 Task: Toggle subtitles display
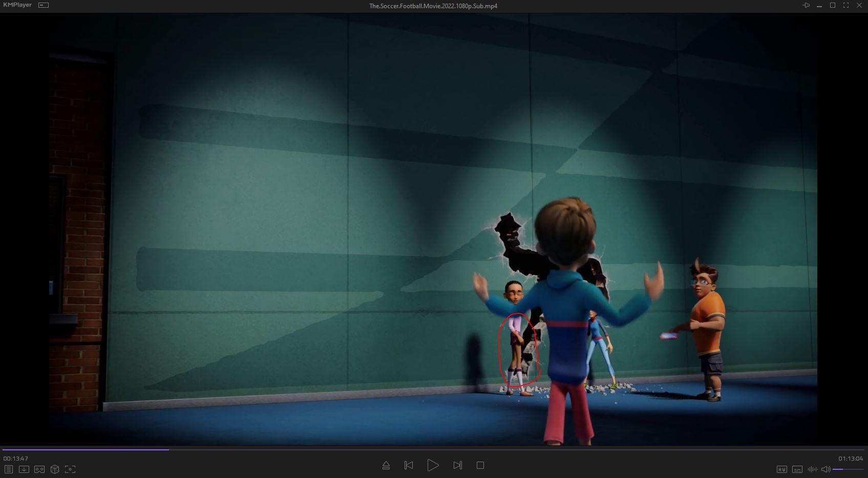coord(797,469)
